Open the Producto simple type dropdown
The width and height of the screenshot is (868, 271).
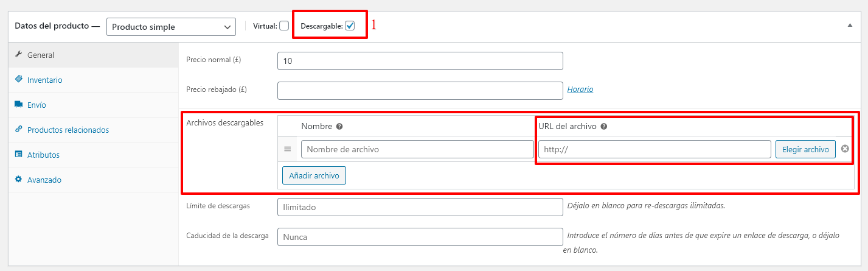[171, 27]
